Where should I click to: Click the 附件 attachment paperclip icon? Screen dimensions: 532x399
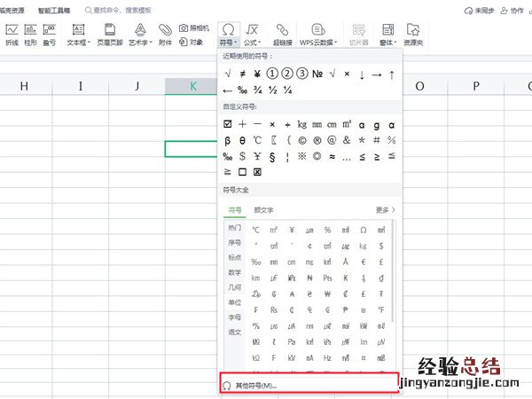click(x=164, y=34)
